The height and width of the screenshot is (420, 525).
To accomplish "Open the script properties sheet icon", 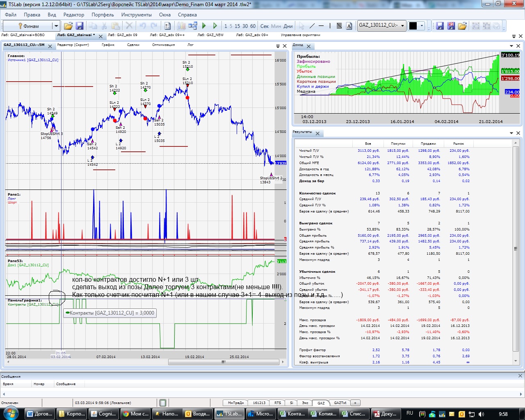I will tap(167, 26).
